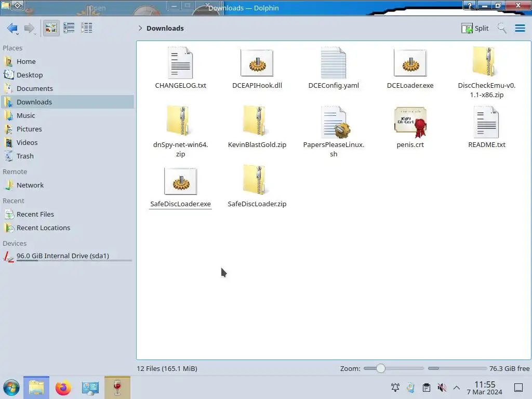Select the DCELoader.exe file icon
This screenshot has width=532, height=399.
[x=410, y=63]
